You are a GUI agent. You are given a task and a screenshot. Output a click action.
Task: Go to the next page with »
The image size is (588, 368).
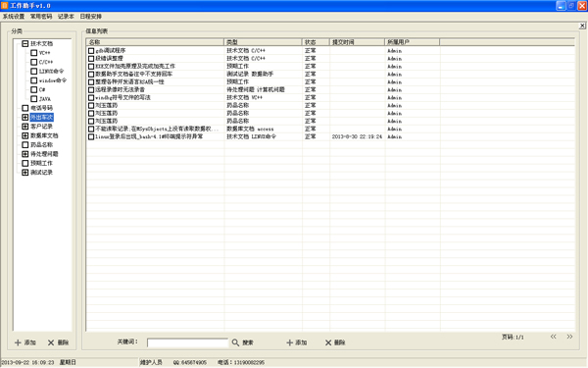click(569, 337)
